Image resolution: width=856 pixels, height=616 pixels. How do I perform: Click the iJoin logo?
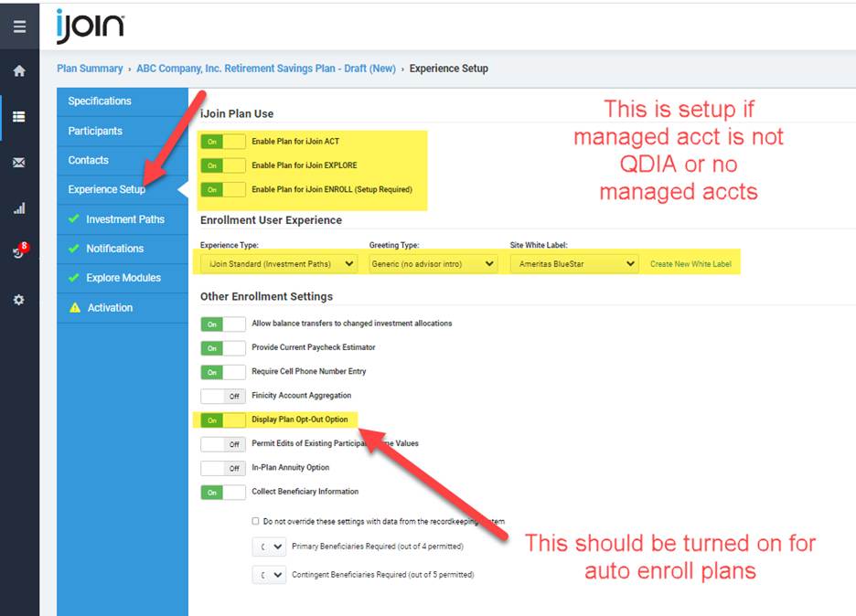click(x=90, y=26)
